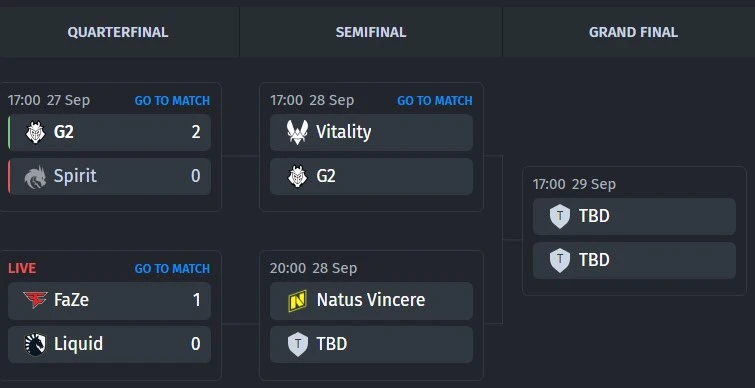Click the G2 logo in the quarterfinal match
The height and width of the screenshot is (388, 755).
coord(36,132)
